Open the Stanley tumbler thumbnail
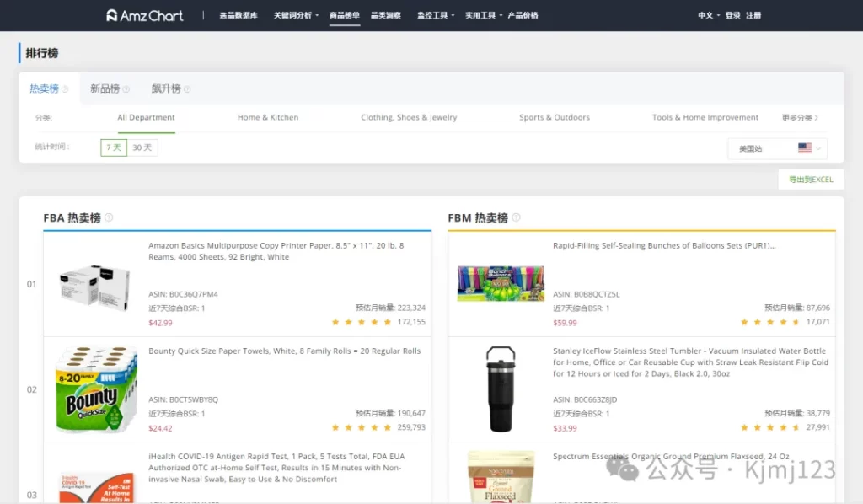Viewport: 863px width, 504px height. (x=501, y=389)
